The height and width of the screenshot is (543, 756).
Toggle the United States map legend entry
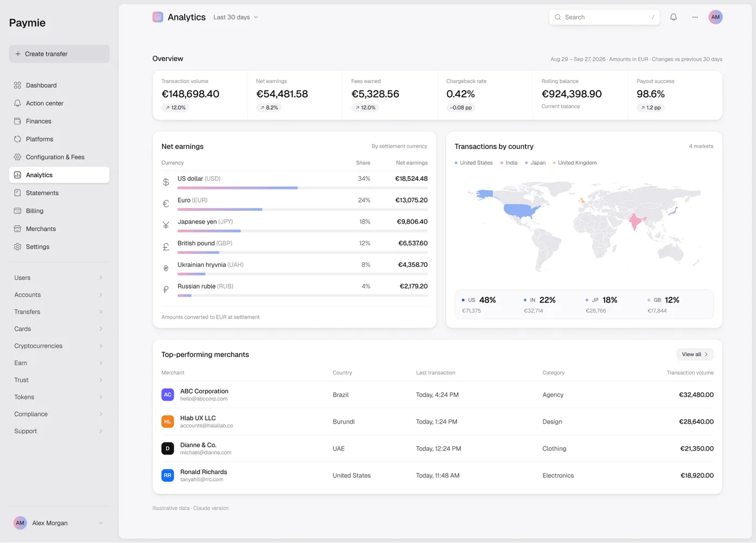474,163
